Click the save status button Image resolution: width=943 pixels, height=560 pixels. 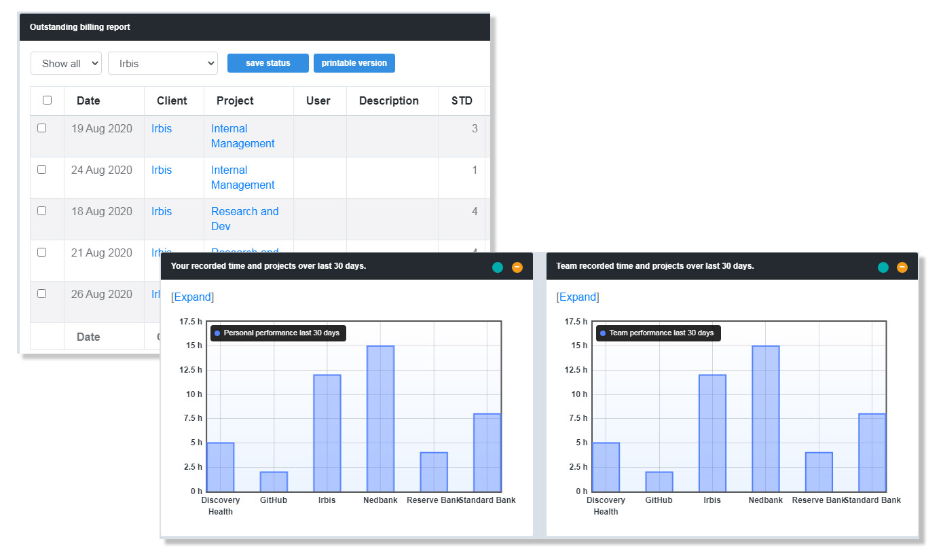268,63
